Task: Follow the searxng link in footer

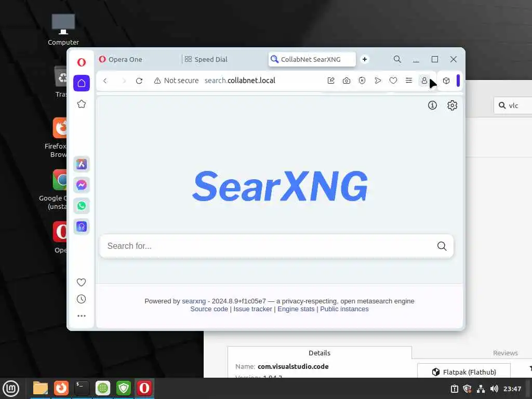Action: click(x=194, y=301)
